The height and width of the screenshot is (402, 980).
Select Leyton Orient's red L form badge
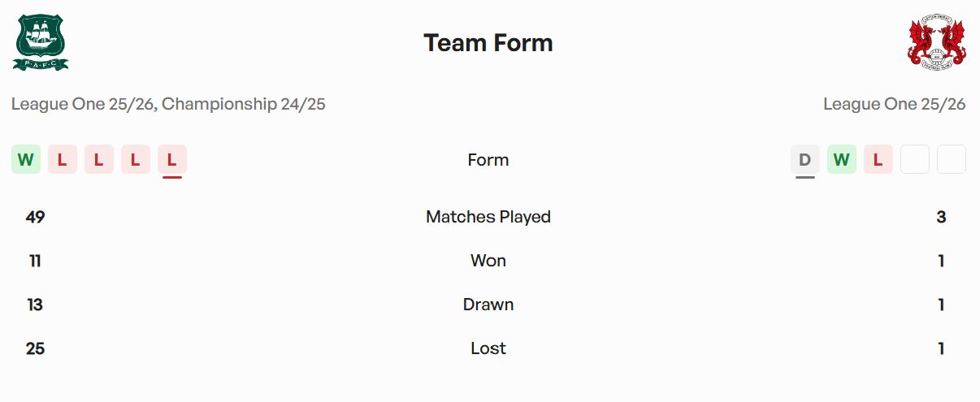878,160
